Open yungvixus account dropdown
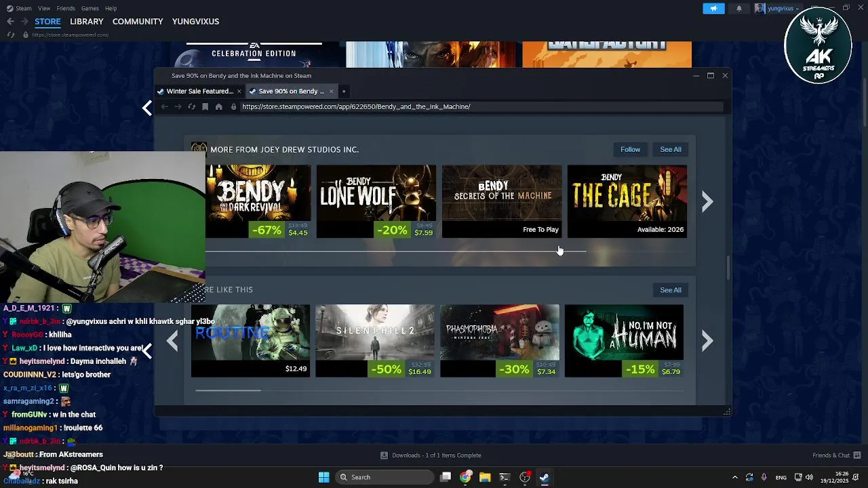Viewport: 868px width, 488px height. coord(782,8)
